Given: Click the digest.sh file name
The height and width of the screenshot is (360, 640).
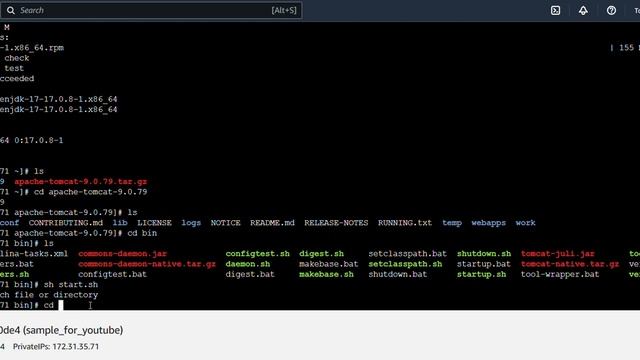Looking at the screenshot, I should [321, 254].
